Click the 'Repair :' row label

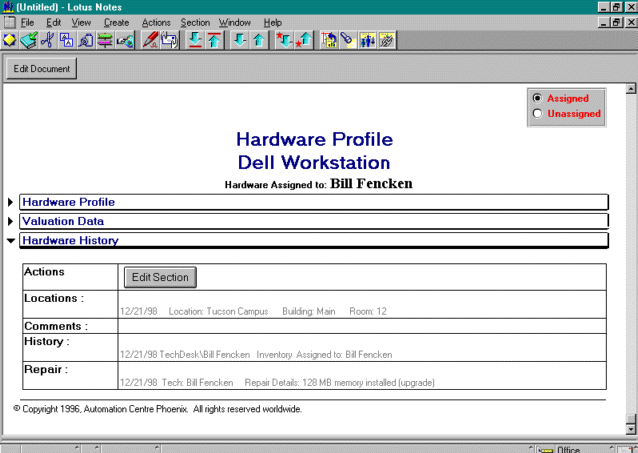point(46,369)
